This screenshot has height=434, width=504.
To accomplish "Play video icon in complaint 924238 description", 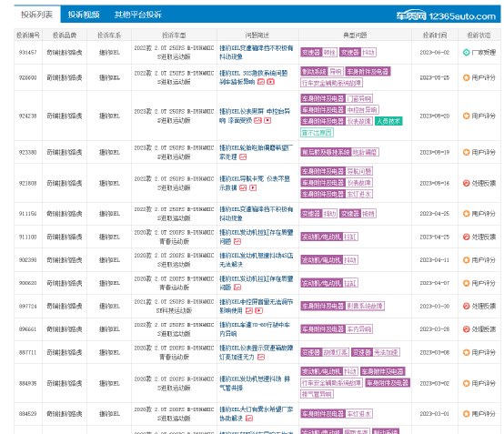I will [267, 120].
